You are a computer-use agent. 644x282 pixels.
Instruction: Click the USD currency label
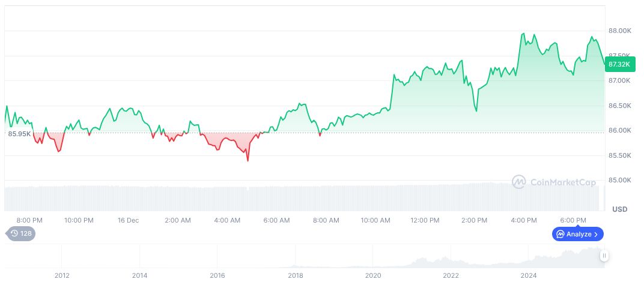pyautogui.click(x=619, y=209)
